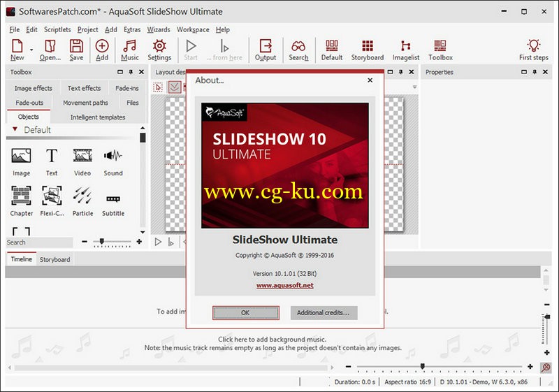Select the Chapter object in Toolbox
This screenshot has height=392, width=559.
[x=22, y=201]
